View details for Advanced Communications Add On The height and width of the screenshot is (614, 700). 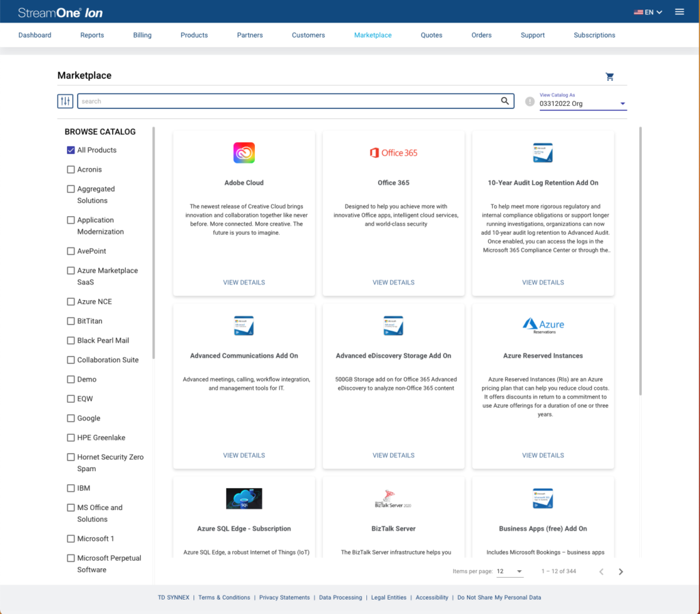(244, 455)
